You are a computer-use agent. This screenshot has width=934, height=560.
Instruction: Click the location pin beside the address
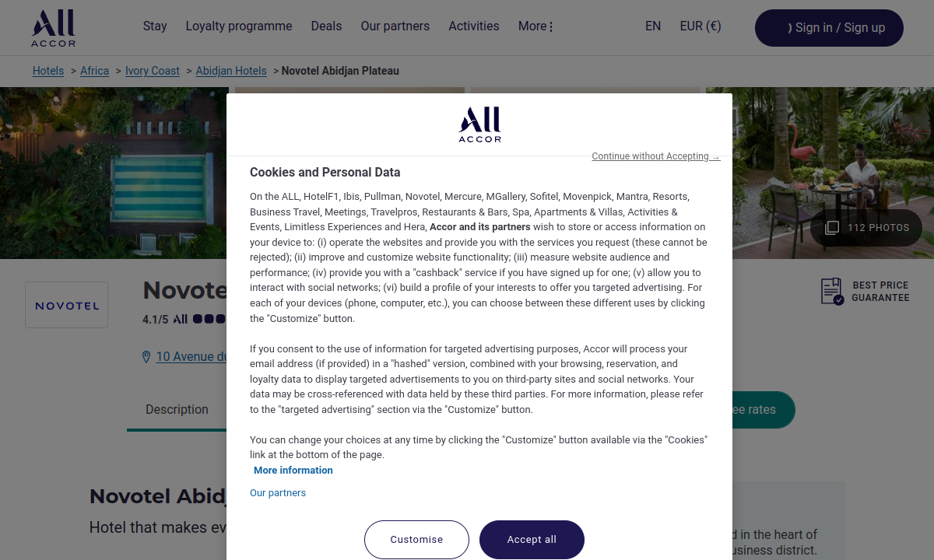146,357
